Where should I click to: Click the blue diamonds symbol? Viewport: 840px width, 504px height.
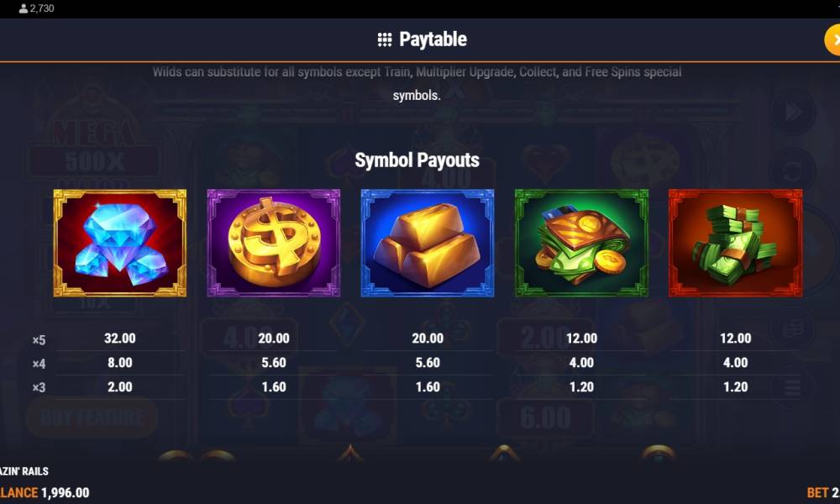tap(120, 243)
